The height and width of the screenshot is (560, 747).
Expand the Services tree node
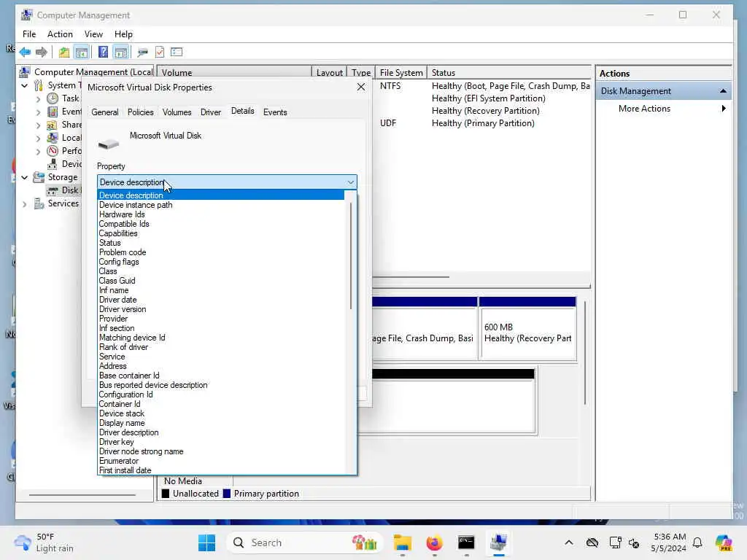point(25,204)
